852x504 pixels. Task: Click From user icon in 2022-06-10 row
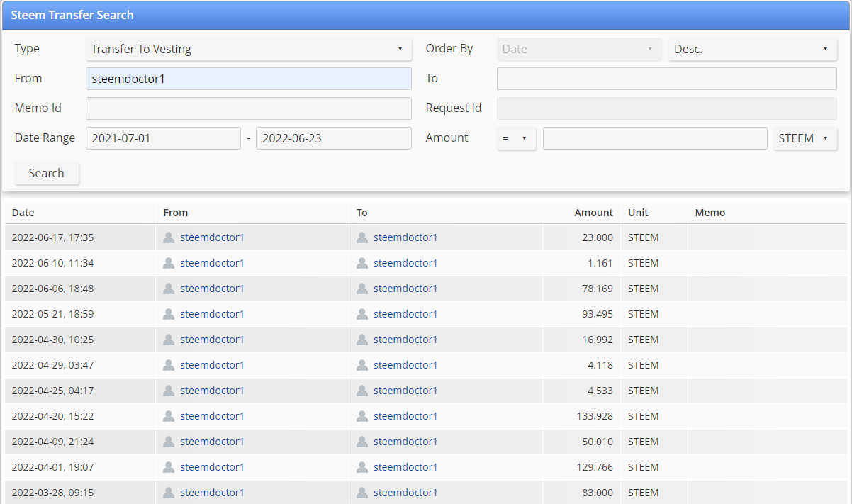(x=169, y=263)
